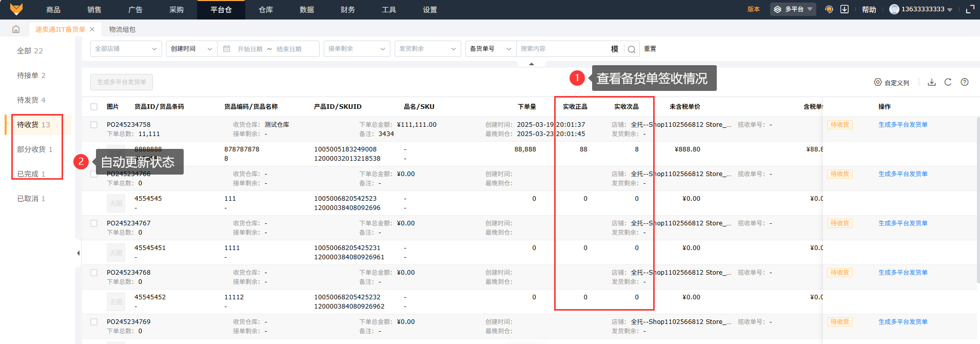Open customer service headset icon
Image resolution: width=980 pixels, height=344 pixels.
[829, 9]
